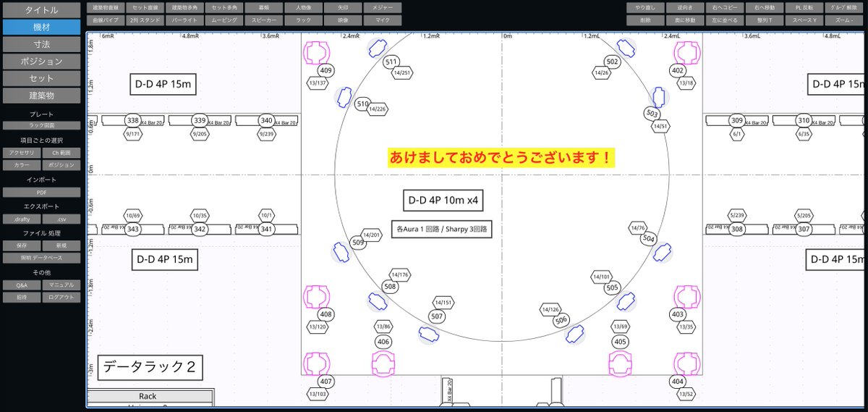Add a 映像 element
The height and width of the screenshot is (412, 868).
(343, 20)
